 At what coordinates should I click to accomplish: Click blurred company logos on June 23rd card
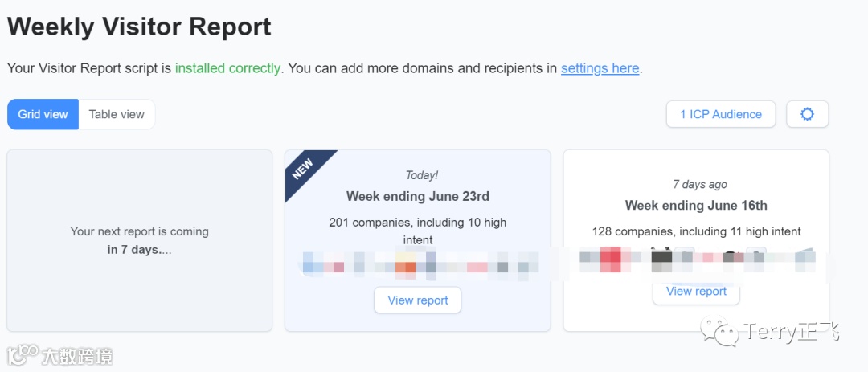pos(418,264)
